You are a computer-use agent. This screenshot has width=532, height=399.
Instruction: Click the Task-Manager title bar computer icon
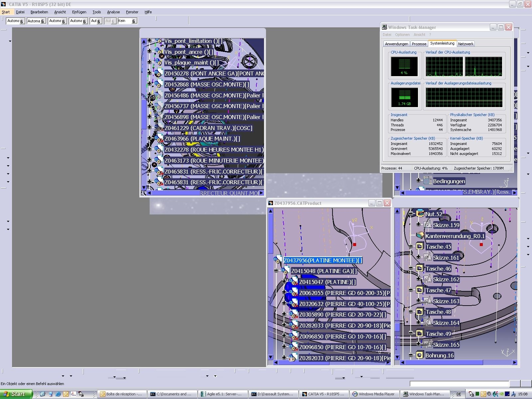tap(384, 27)
